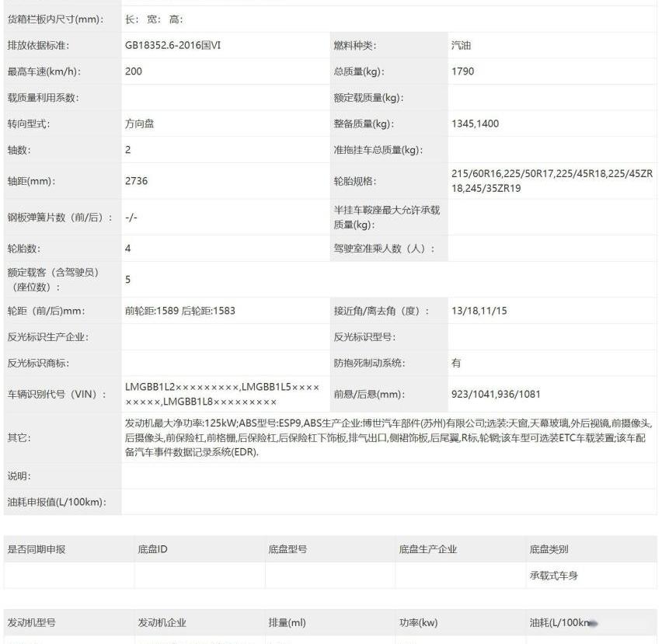Click the 排量(ml) column header
The height and width of the screenshot is (644, 662).
click(x=287, y=622)
